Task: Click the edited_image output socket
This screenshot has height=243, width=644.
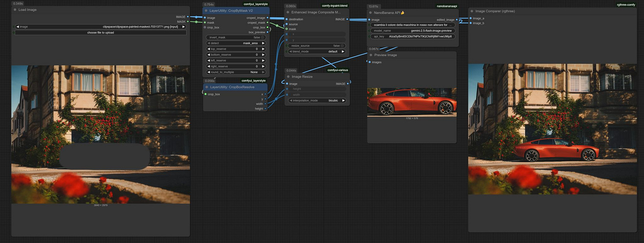Action: [x=457, y=19]
